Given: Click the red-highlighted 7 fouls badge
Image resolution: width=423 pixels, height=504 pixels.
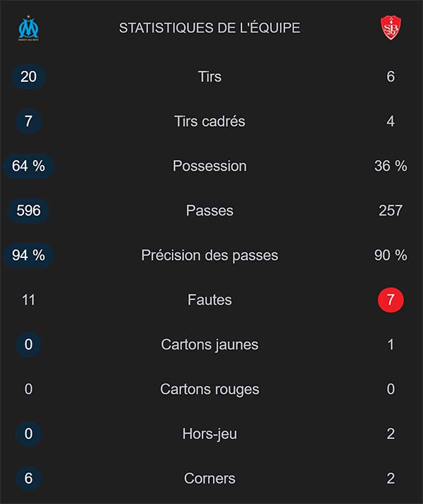Looking at the screenshot, I should 391,300.
